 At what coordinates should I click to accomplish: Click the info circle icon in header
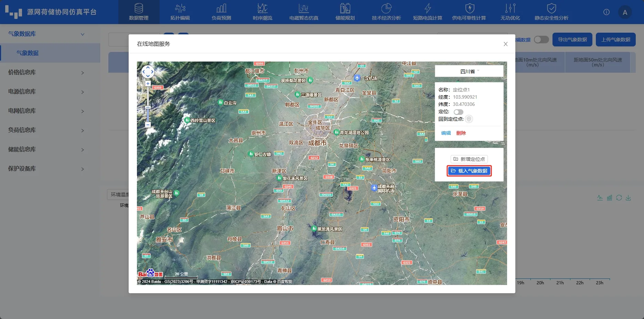coord(607,12)
